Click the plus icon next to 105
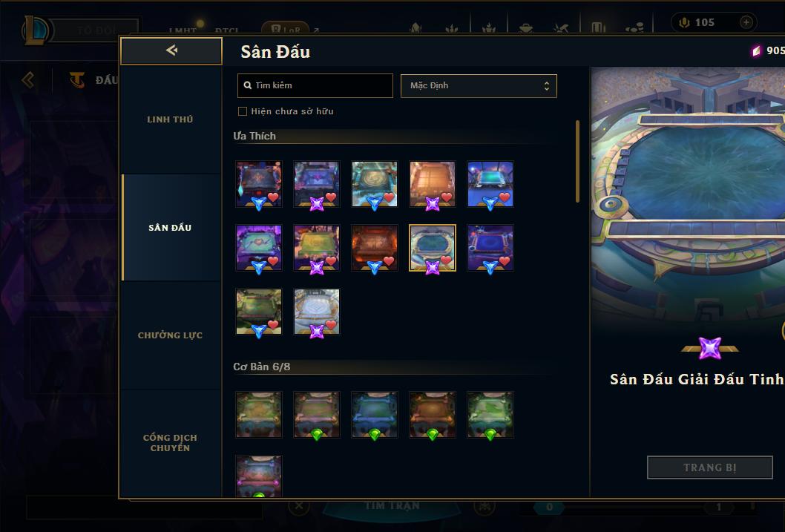Viewport: 785px width, 532px height. 746,22
